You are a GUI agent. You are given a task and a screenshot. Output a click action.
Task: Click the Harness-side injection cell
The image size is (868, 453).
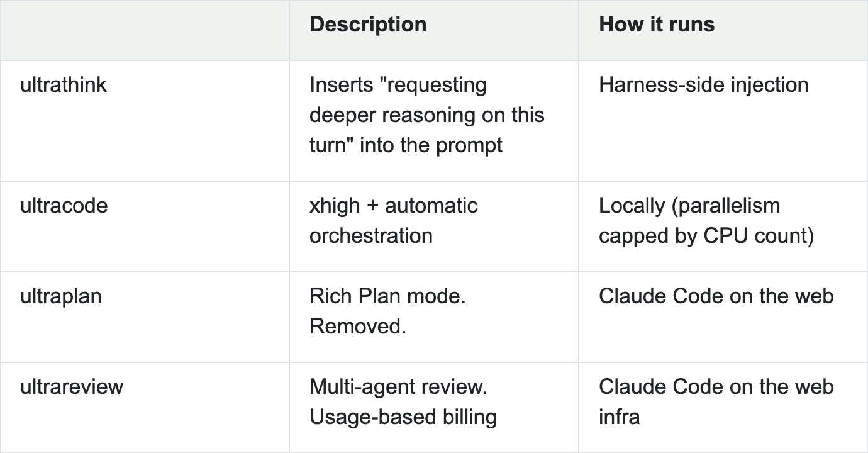coord(704,85)
